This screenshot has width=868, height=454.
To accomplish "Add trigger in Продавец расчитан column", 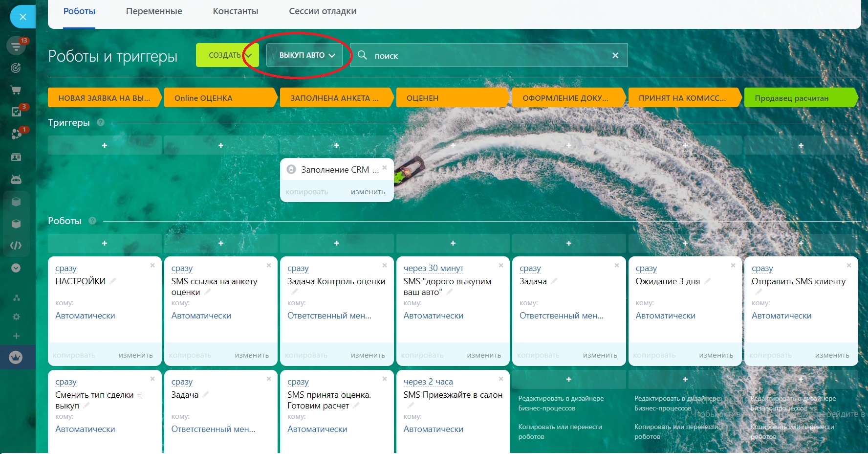I will pyautogui.click(x=801, y=145).
